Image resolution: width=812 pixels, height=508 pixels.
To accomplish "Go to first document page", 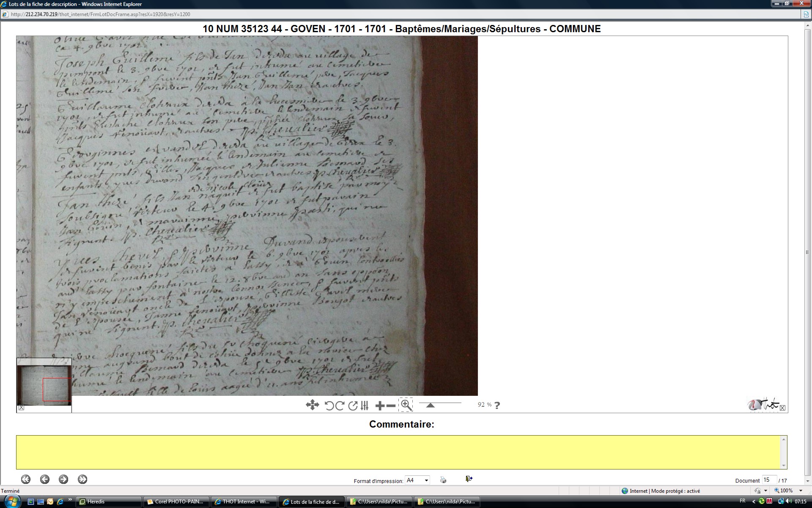I will pyautogui.click(x=26, y=479).
